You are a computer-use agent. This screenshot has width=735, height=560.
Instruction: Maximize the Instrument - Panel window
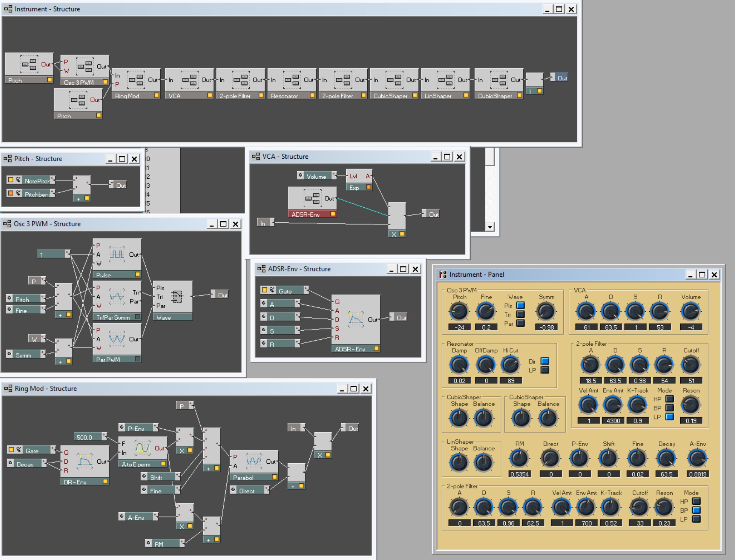702,274
